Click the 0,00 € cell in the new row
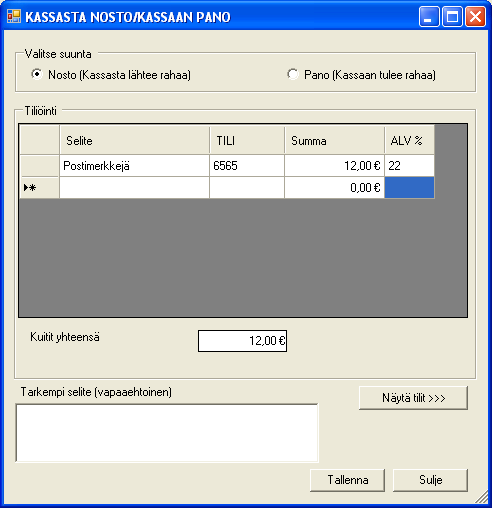The width and height of the screenshot is (492, 508). click(334, 188)
